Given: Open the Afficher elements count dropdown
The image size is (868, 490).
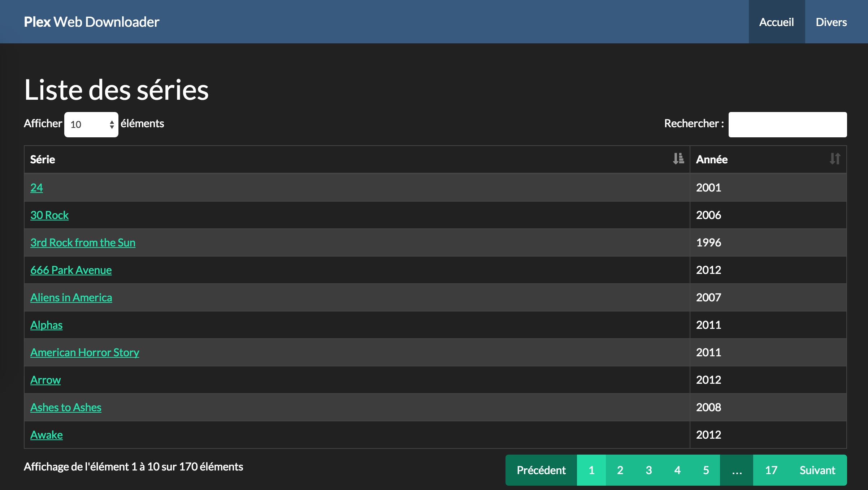Looking at the screenshot, I should (x=91, y=125).
